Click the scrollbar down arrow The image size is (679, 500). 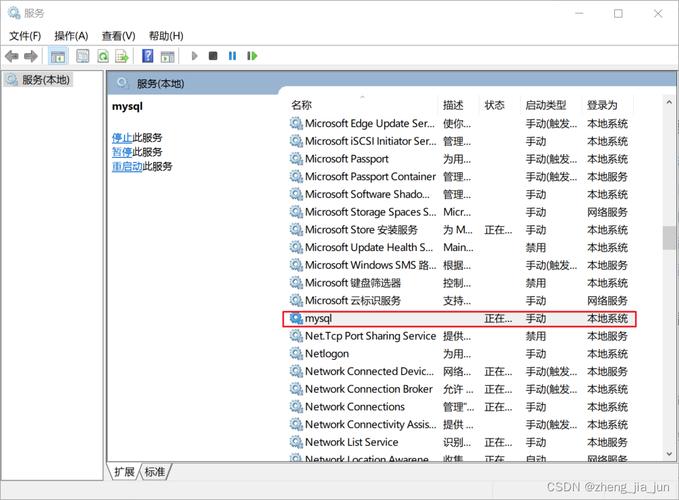pos(669,454)
